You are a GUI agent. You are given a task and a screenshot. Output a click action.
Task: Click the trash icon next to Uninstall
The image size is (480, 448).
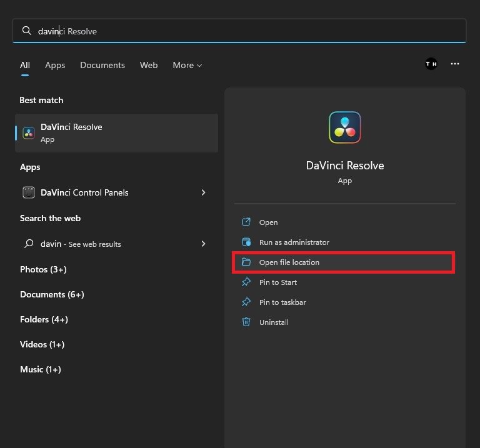pyautogui.click(x=246, y=322)
